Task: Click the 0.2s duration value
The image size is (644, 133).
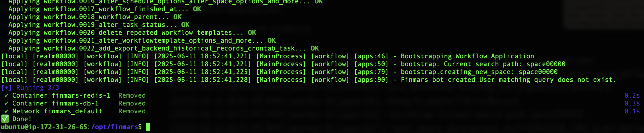Action: pyautogui.click(x=632, y=95)
